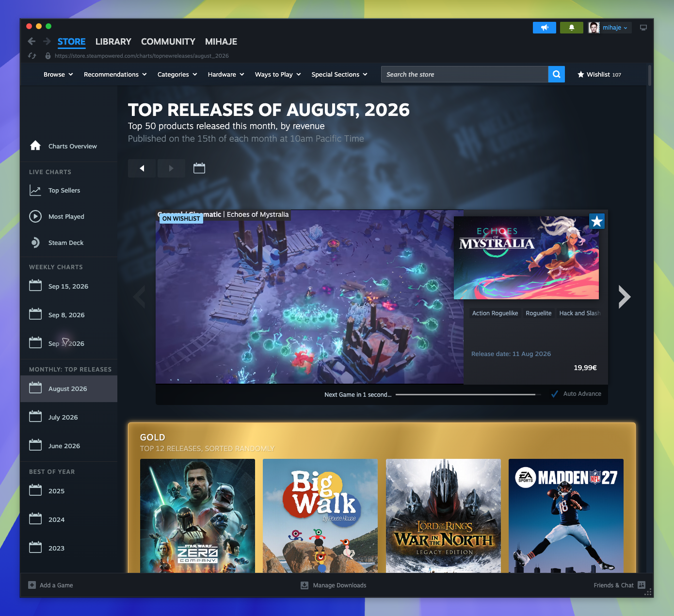The image size is (674, 616).
Task: Open the 2024 best of year
Action: (x=69, y=519)
